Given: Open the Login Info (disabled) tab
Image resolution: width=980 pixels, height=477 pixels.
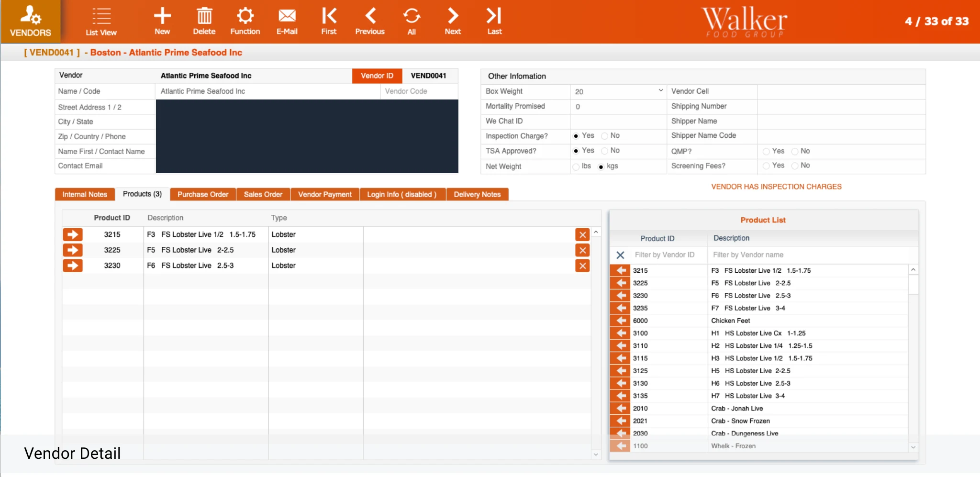Looking at the screenshot, I should coord(402,194).
